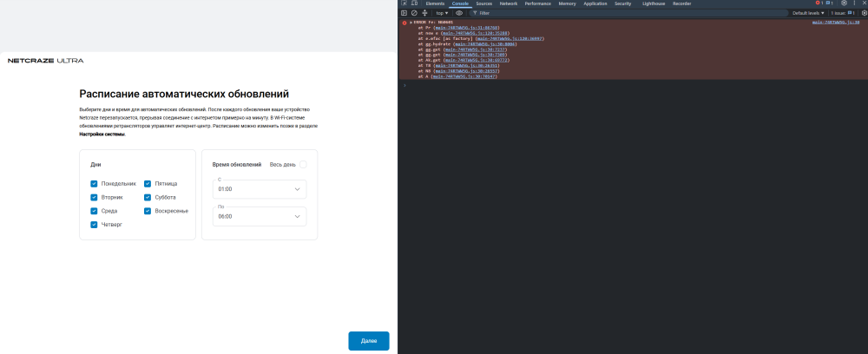
Task: Open the stack link for 'at N8'
Action: coord(468,71)
